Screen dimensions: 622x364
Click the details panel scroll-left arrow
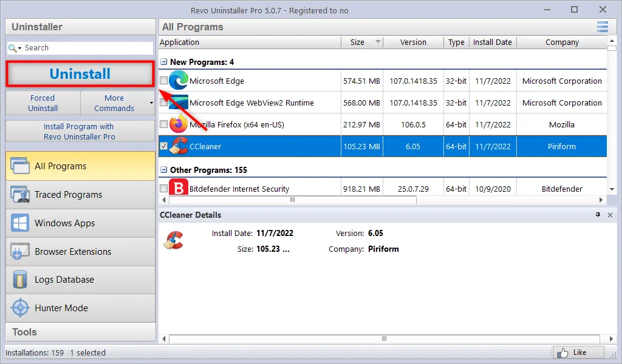click(x=164, y=339)
